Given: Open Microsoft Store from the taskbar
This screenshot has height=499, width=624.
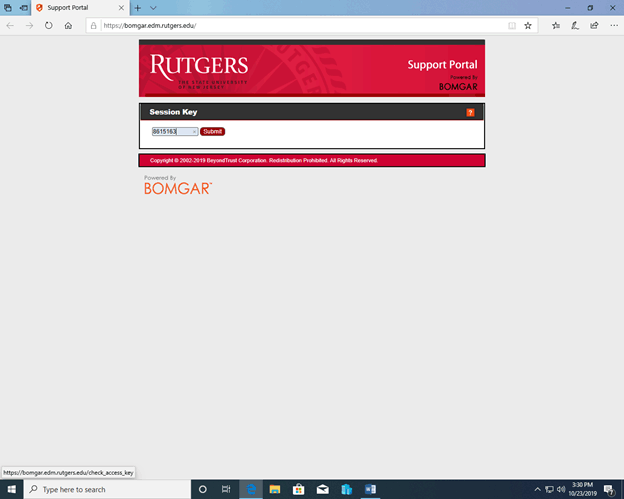Looking at the screenshot, I should [298, 489].
